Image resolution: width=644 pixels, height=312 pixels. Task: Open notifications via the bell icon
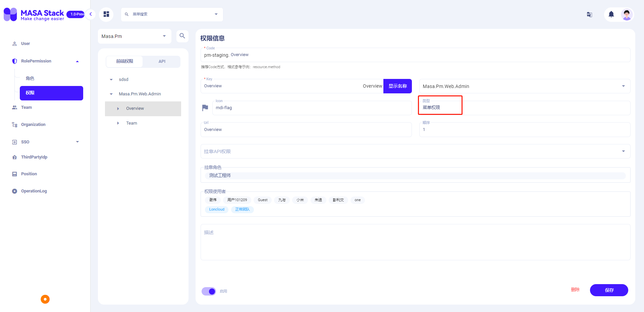[611, 14]
